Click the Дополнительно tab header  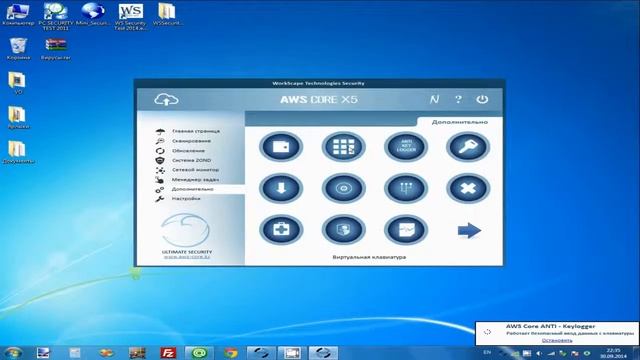coord(460,122)
